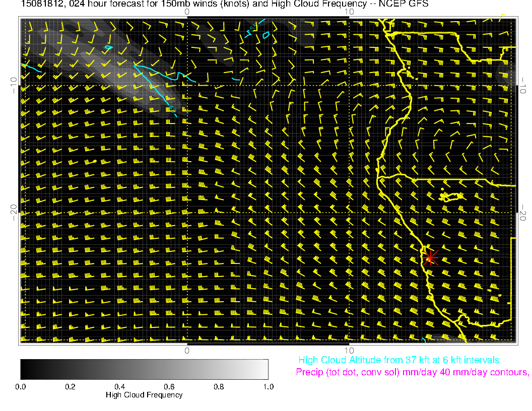Click the long cyan contour line in the upper left
Screen dimensions: 532x411
pos(156,83)
